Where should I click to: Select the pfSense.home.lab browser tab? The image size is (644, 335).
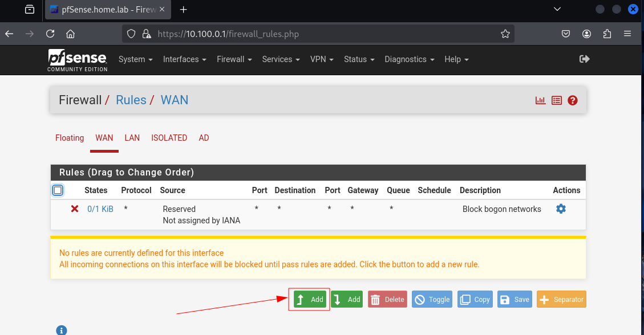coord(108,10)
